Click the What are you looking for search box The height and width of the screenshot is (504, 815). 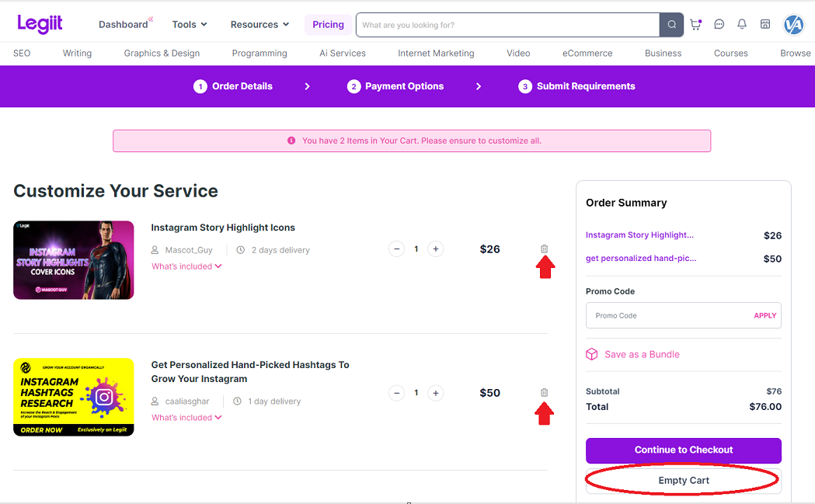(x=508, y=25)
